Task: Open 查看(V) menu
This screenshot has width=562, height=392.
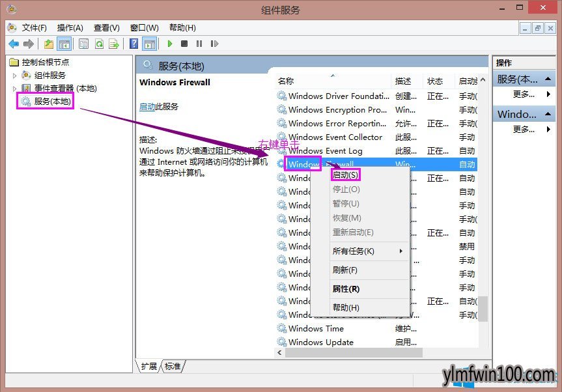Action: coord(106,28)
